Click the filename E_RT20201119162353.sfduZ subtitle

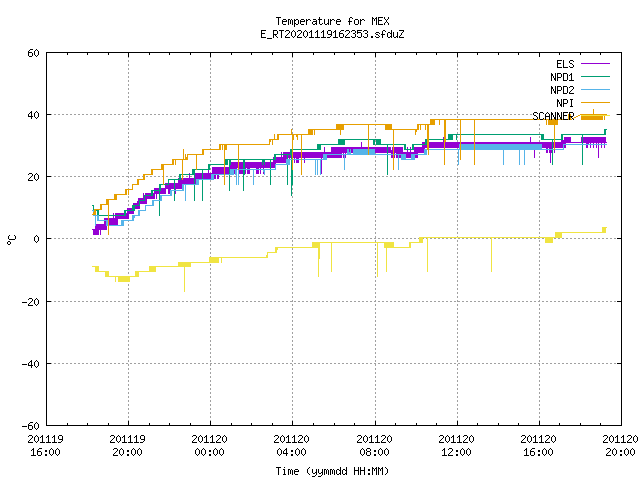332,34
